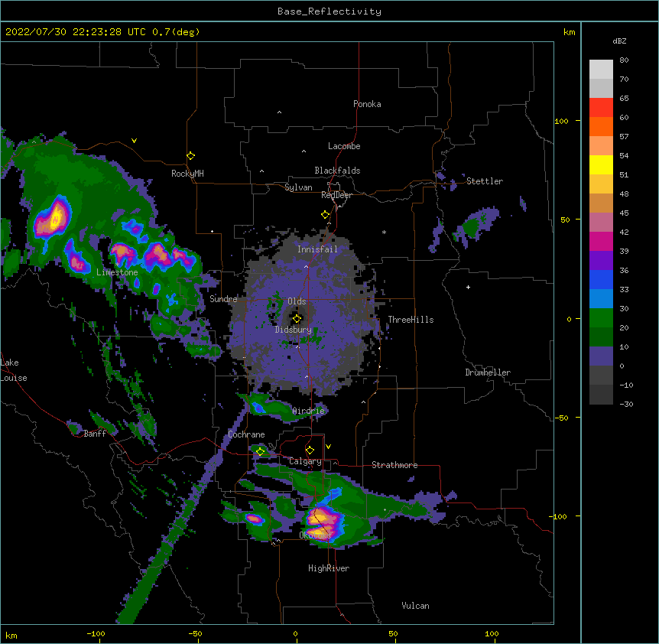Click the Strathmore town label
659x644 pixels.
[394, 465]
